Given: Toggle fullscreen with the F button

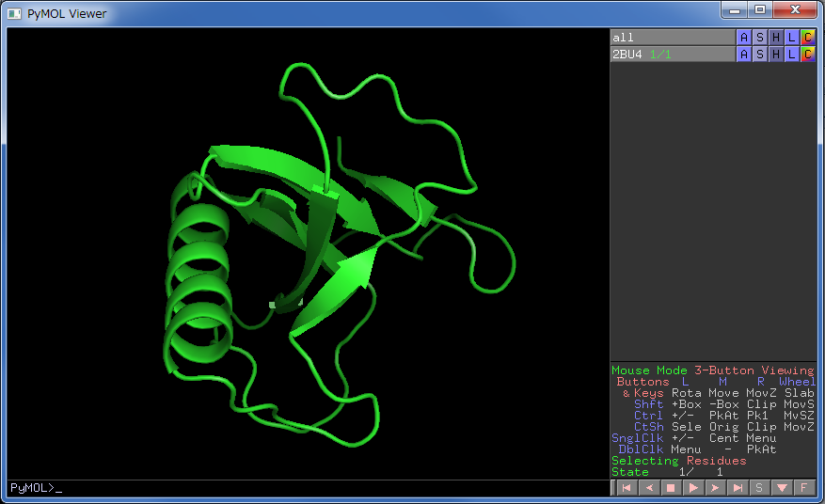Looking at the screenshot, I should click(x=804, y=488).
